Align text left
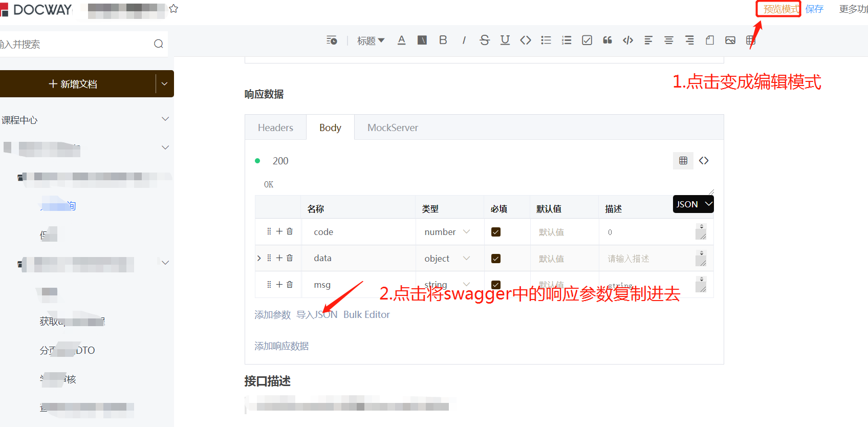 pyautogui.click(x=648, y=40)
